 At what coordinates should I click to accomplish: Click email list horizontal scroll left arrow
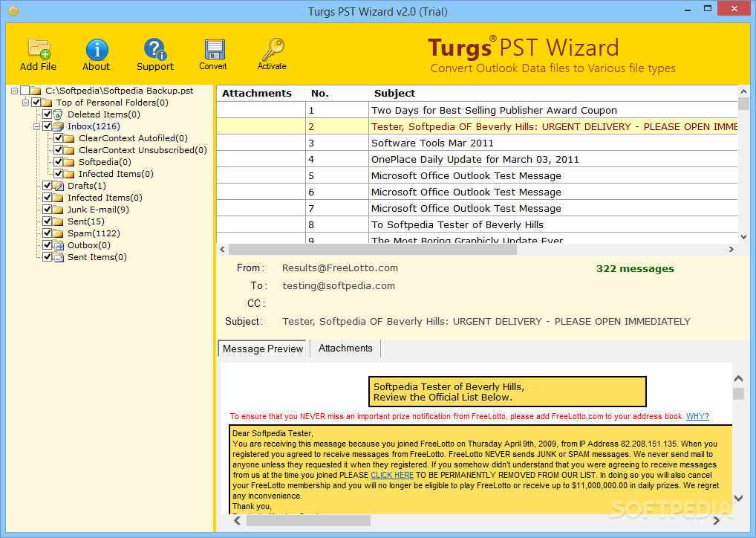pyautogui.click(x=222, y=250)
